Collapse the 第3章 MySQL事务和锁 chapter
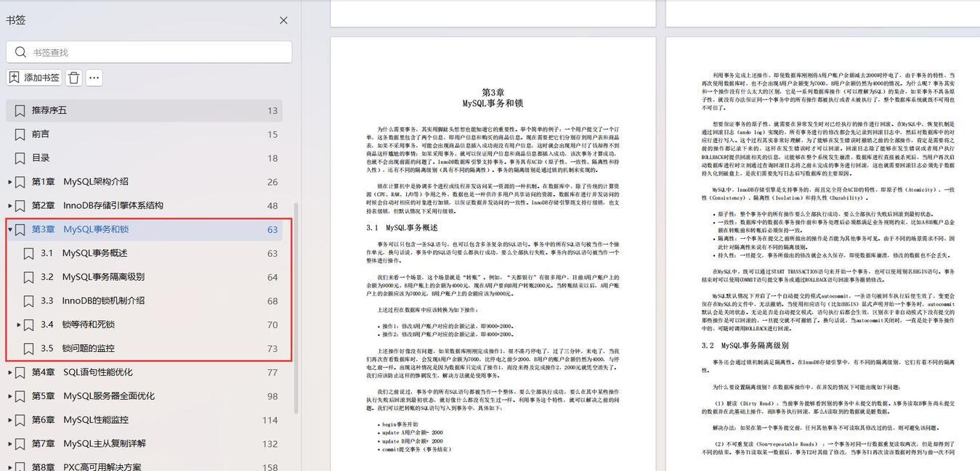This screenshot has height=471, width=980. click(9, 229)
